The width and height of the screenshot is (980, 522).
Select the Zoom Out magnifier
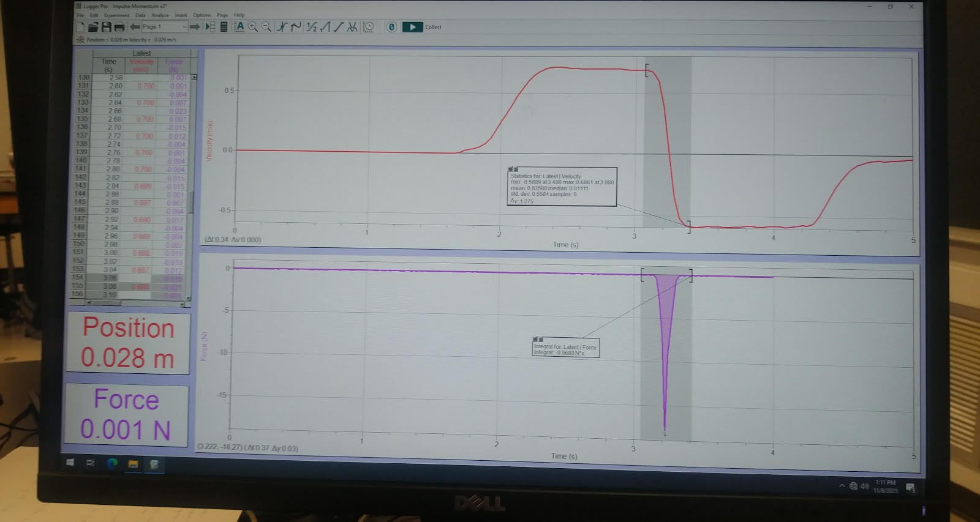266,27
